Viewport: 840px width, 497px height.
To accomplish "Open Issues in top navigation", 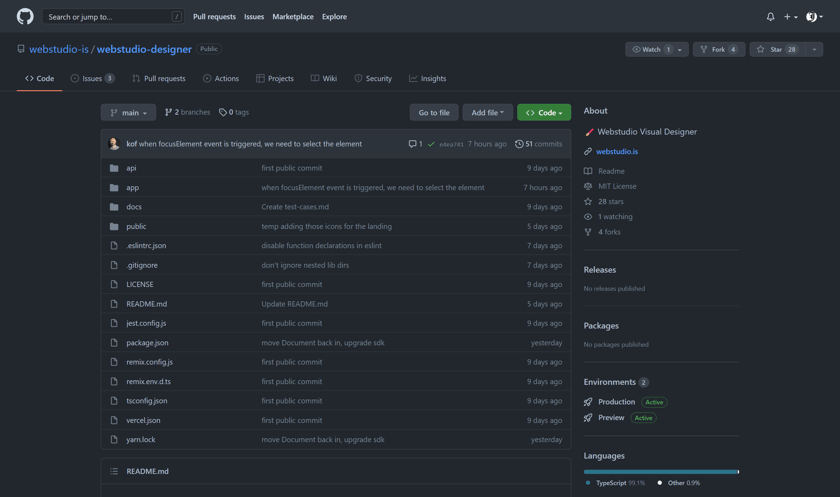I will click(254, 17).
